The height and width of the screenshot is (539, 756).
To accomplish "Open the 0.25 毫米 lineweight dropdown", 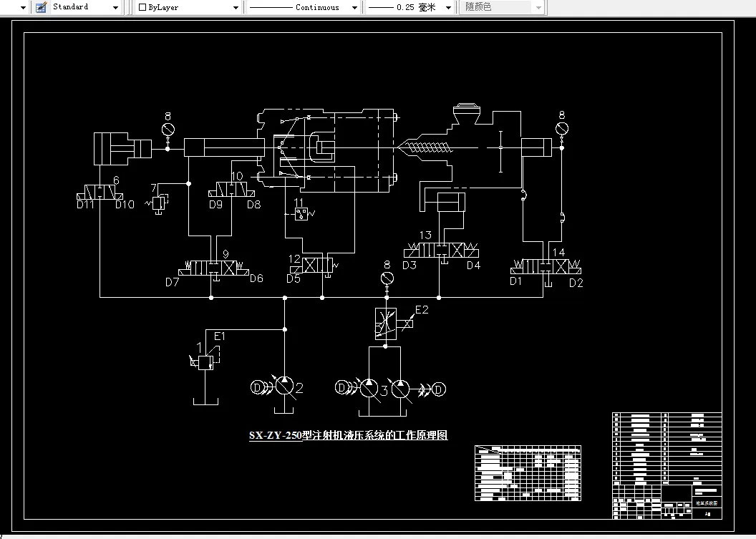I will [448, 7].
